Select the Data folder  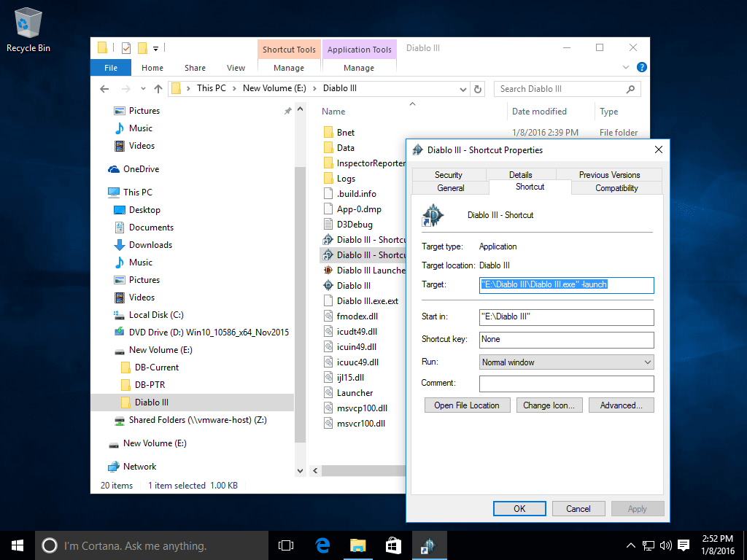coord(345,148)
